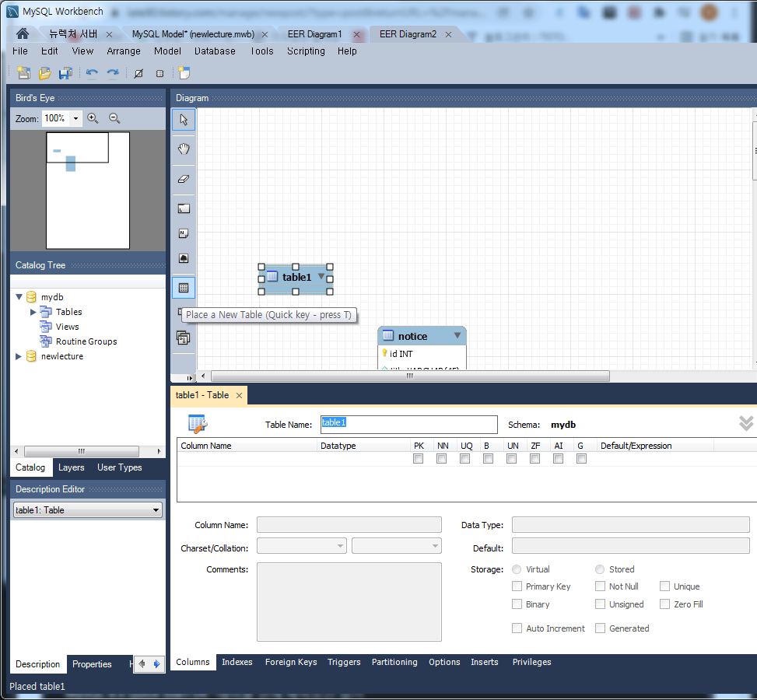Click the notice table icon in the diagram
Image resolution: width=757 pixels, height=700 pixels.
pos(388,335)
